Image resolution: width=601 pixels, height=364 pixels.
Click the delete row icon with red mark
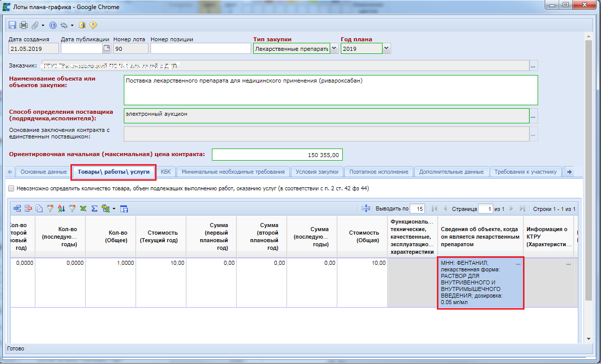point(28,208)
